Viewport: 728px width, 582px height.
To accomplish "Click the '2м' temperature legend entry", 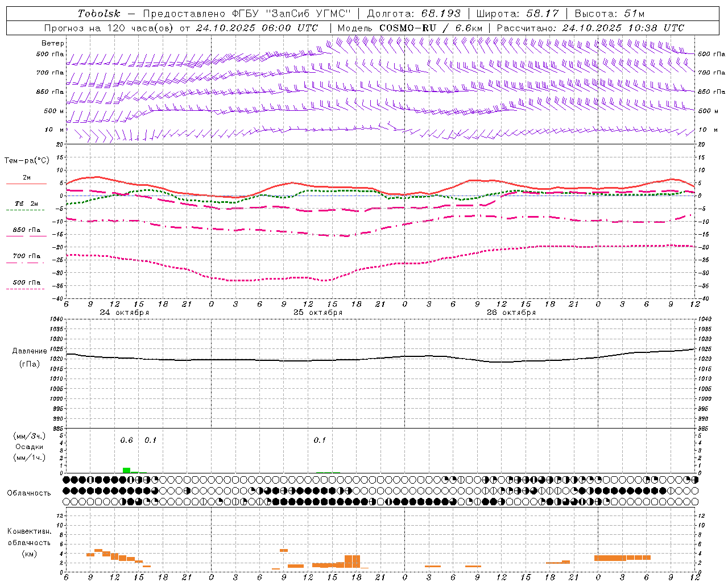I will tap(27, 178).
